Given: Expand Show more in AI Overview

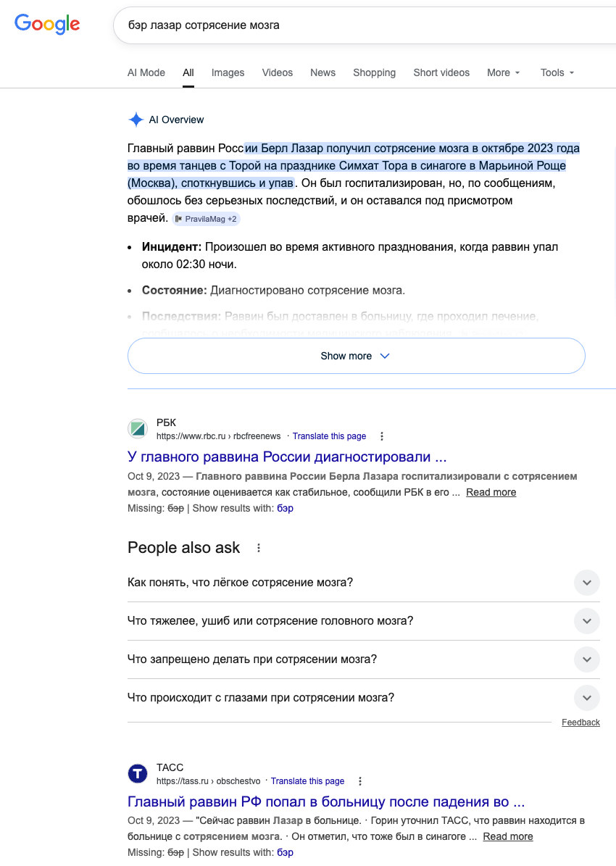Looking at the screenshot, I should (357, 356).
